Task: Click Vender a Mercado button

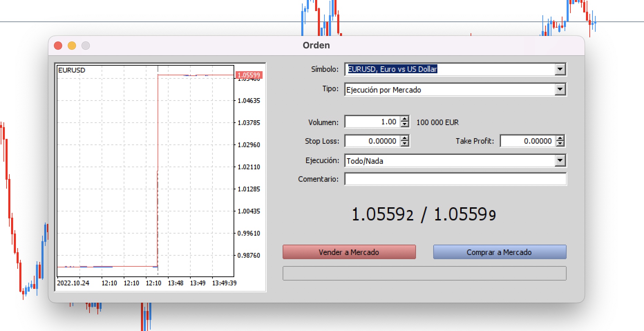Action: coord(349,252)
